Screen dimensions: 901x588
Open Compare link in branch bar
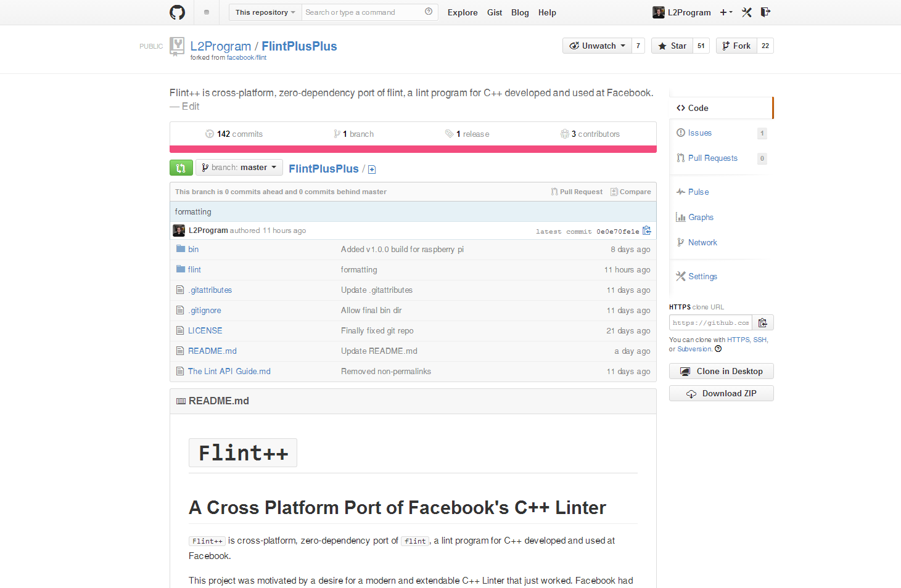point(630,192)
